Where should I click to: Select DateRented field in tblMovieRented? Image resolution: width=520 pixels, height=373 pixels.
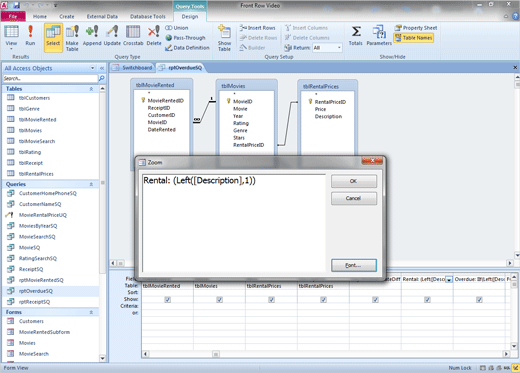pyautogui.click(x=162, y=130)
